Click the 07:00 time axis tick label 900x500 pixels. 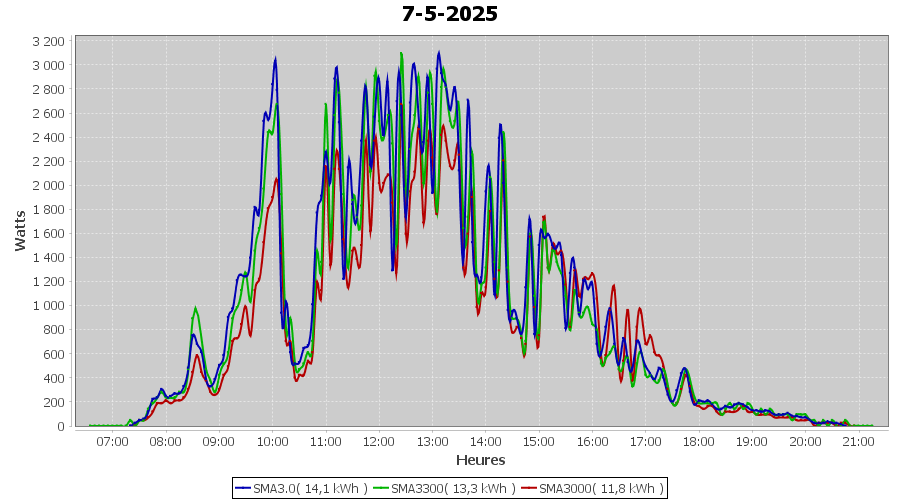(x=112, y=441)
